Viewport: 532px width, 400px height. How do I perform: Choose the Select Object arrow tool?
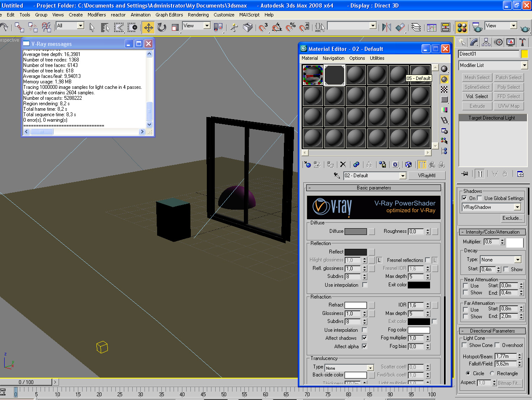92,27
